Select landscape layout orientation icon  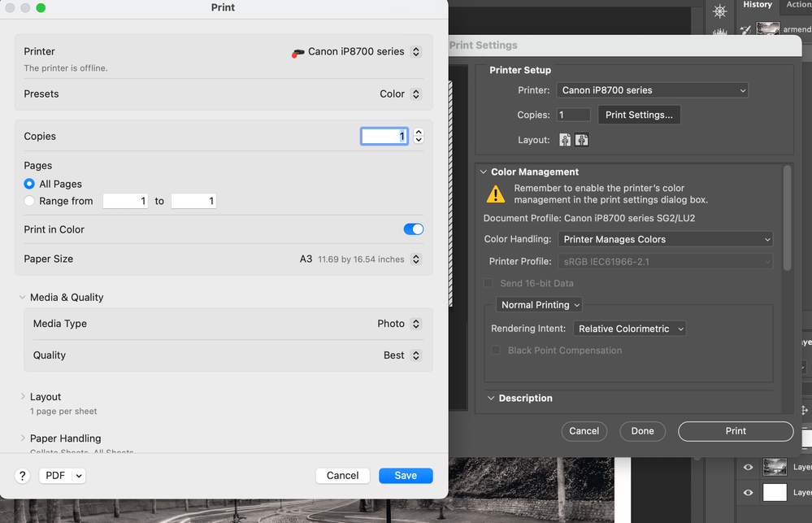pos(582,140)
